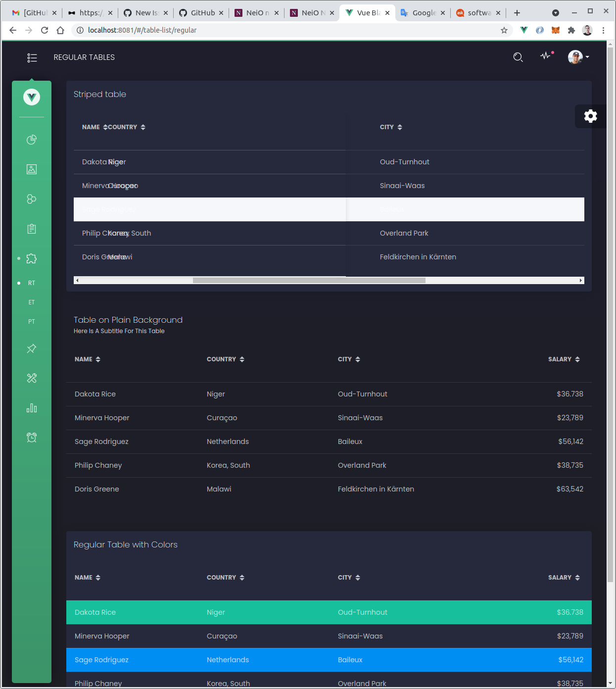Open the Vue devtools extension icon
The image size is (616, 689).
pos(524,30)
